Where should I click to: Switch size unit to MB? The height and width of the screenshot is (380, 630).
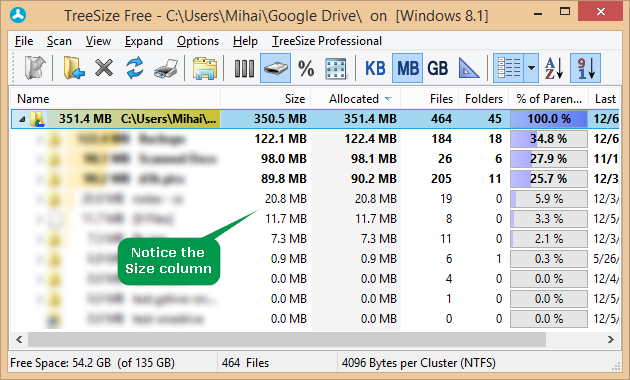407,68
